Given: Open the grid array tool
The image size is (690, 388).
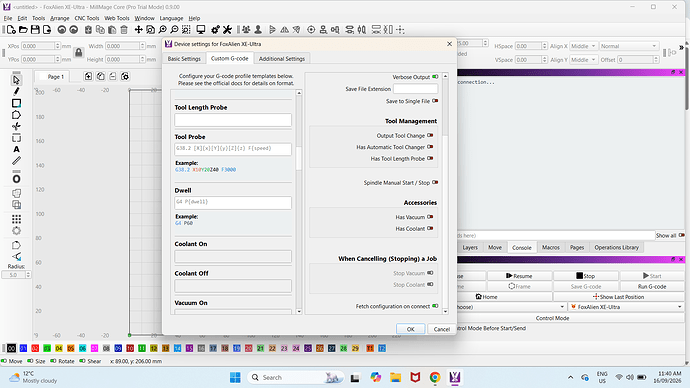Looking at the screenshot, I should [16, 219].
